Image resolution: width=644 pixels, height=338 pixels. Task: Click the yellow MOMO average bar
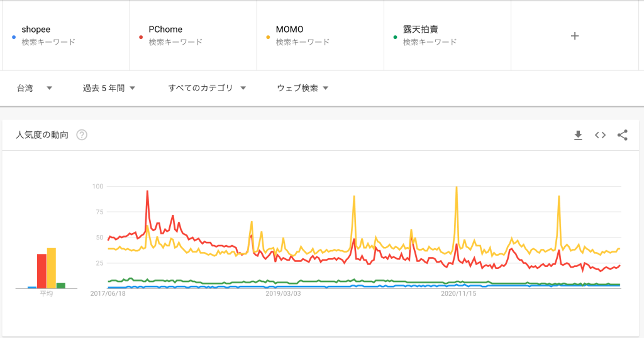52,268
